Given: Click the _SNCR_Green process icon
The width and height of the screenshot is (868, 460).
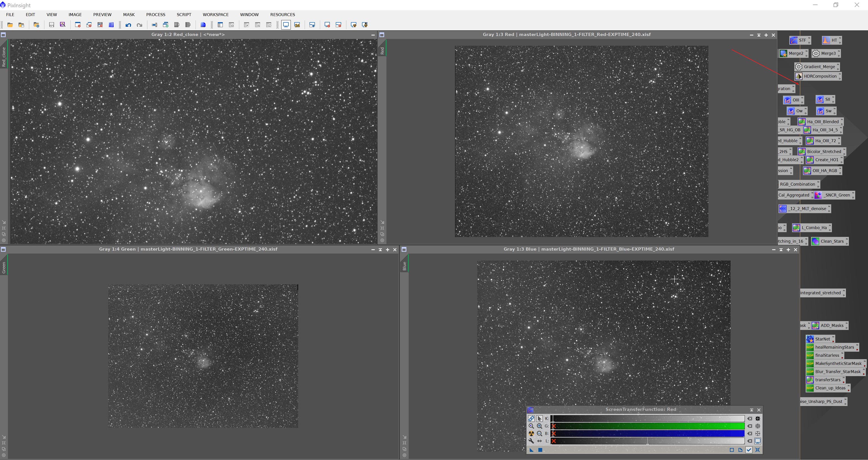Looking at the screenshot, I should (834, 195).
